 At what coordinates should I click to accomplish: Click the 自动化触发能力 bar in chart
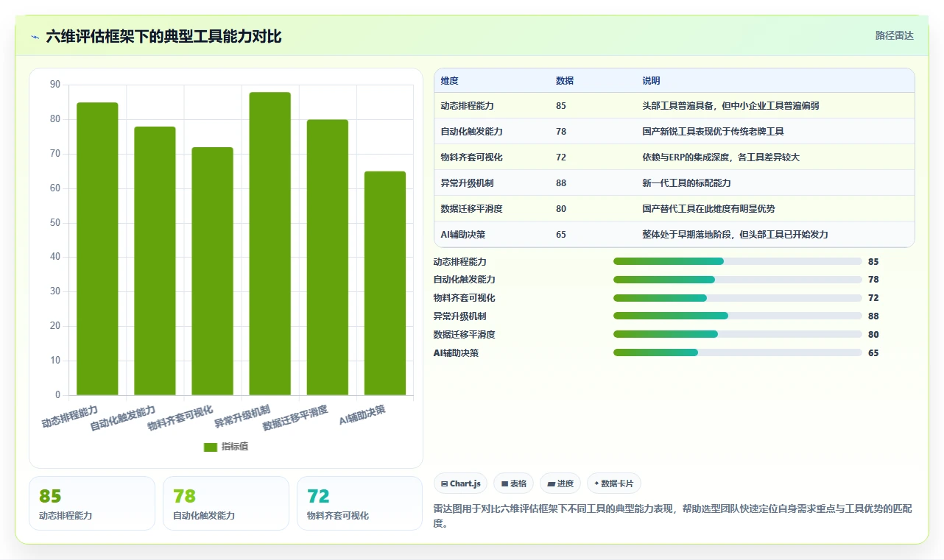tap(155, 261)
